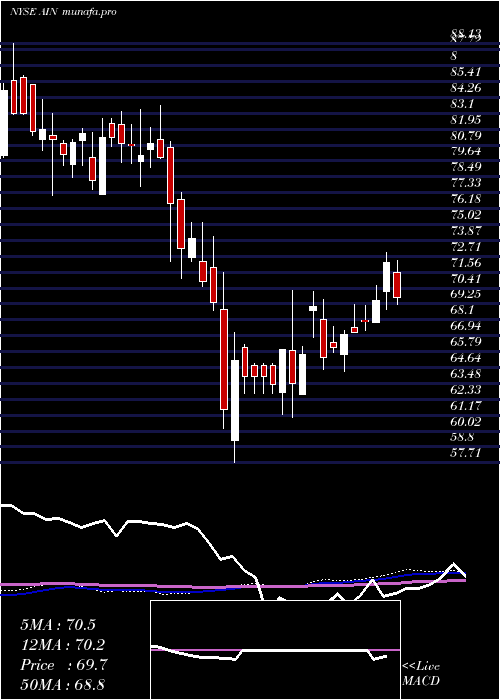The image size is (500, 700).
Task: Click the 70.41 price axis label
Action: [467, 279]
